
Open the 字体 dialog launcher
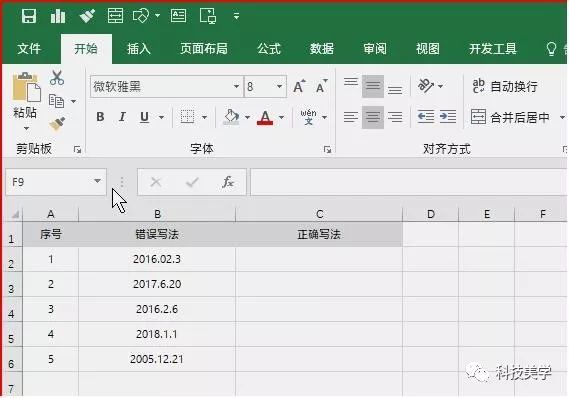pyautogui.click(x=327, y=149)
